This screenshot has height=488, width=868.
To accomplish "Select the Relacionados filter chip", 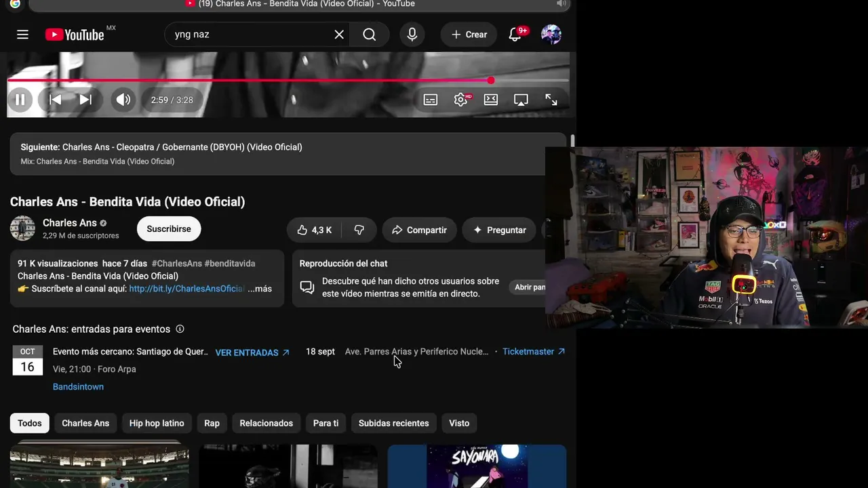I will tap(267, 423).
